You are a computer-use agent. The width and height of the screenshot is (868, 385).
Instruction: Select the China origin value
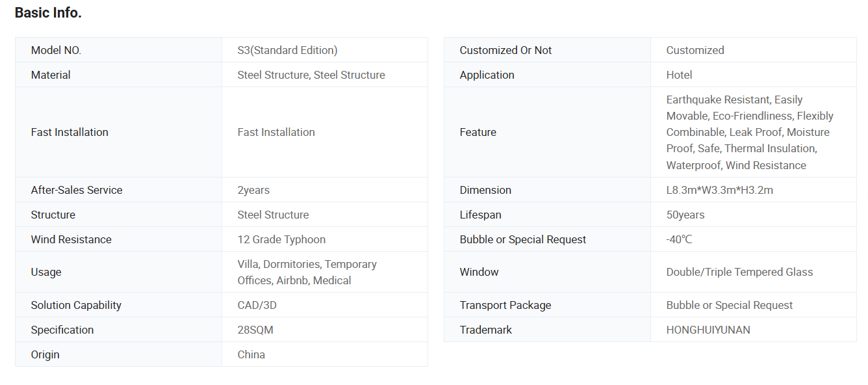(251, 354)
